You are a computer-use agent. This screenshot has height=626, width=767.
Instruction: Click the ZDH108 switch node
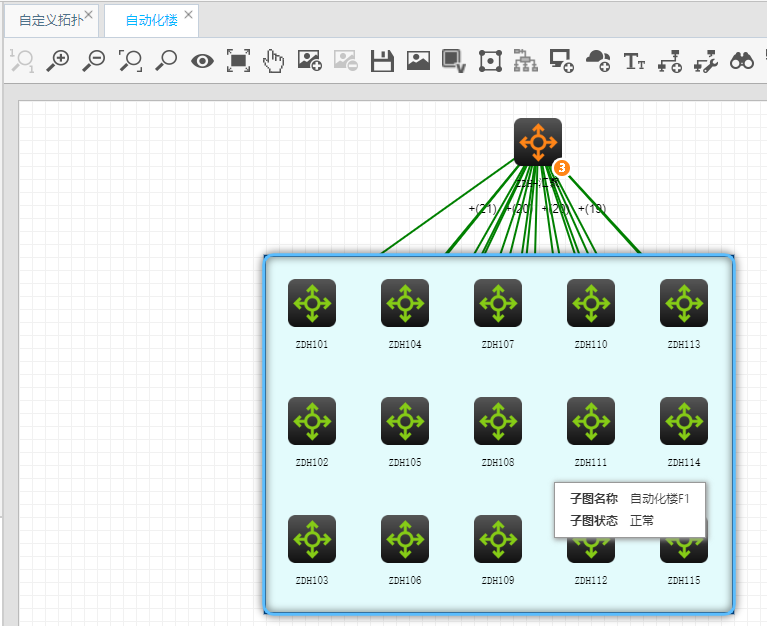pos(498,421)
